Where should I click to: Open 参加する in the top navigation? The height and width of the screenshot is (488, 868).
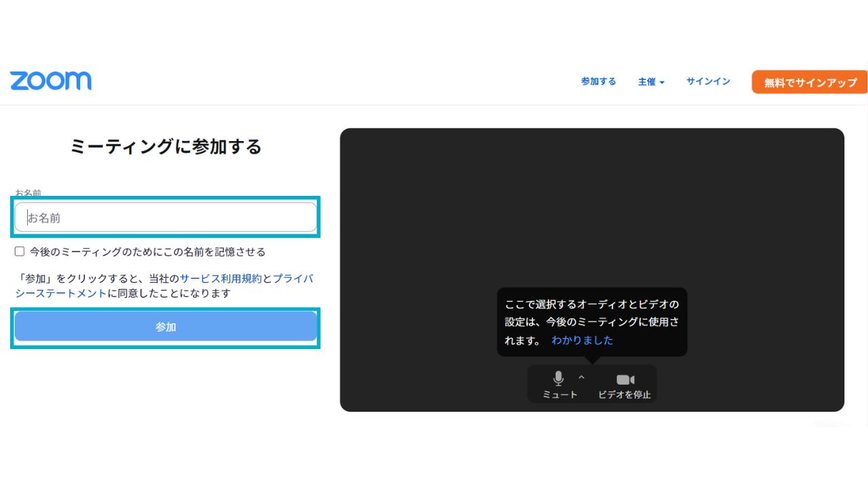coord(599,81)
